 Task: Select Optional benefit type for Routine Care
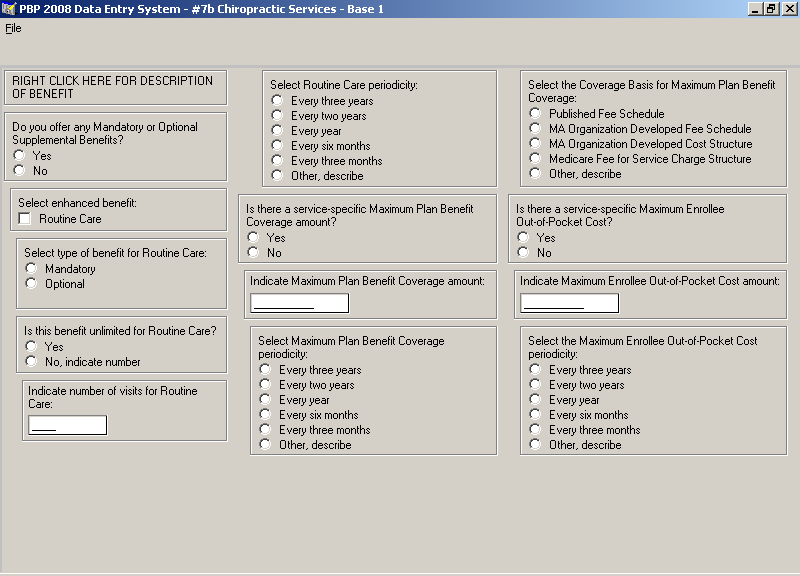31,284
